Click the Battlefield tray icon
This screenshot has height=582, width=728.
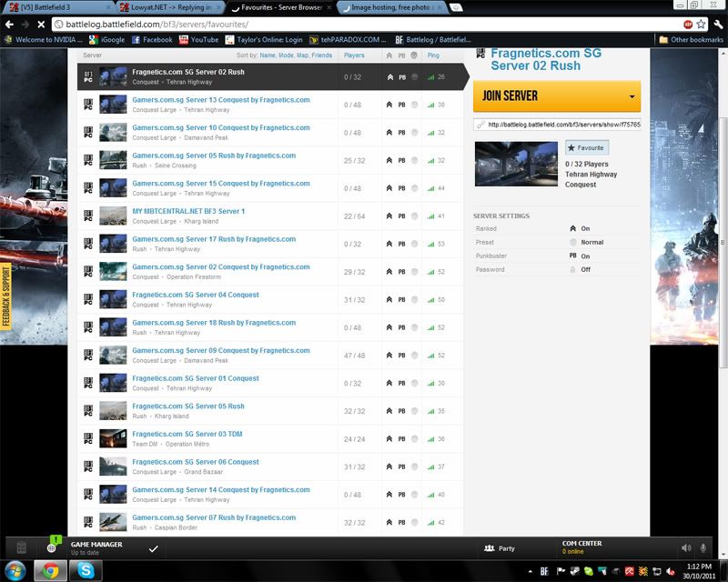[x=544, y=571]
